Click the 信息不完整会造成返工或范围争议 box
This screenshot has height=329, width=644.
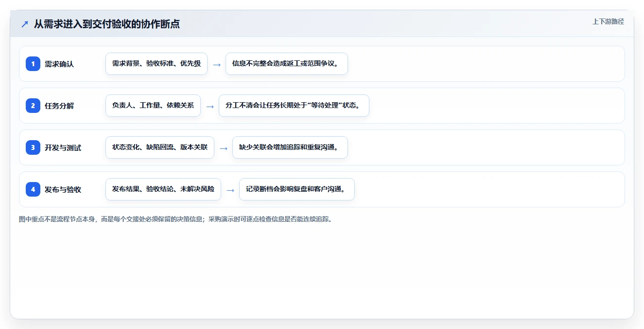pyautogui.click(x=287, y=64)
